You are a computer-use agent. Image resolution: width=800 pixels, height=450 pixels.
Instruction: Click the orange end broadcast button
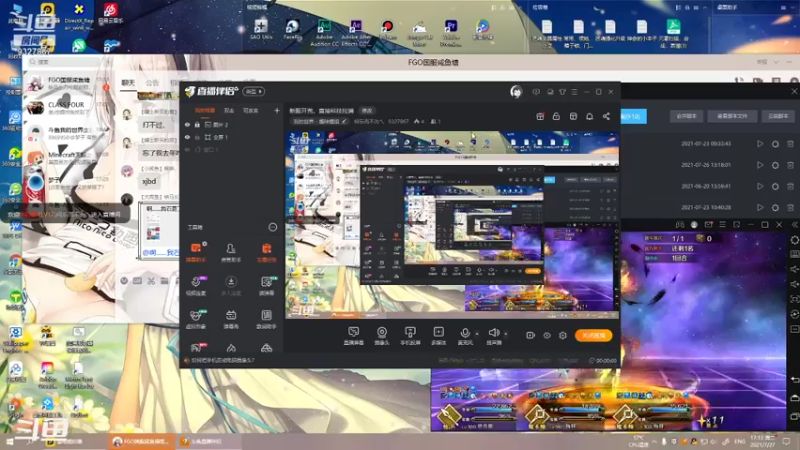pyautogui.click(x=593, y=335)
